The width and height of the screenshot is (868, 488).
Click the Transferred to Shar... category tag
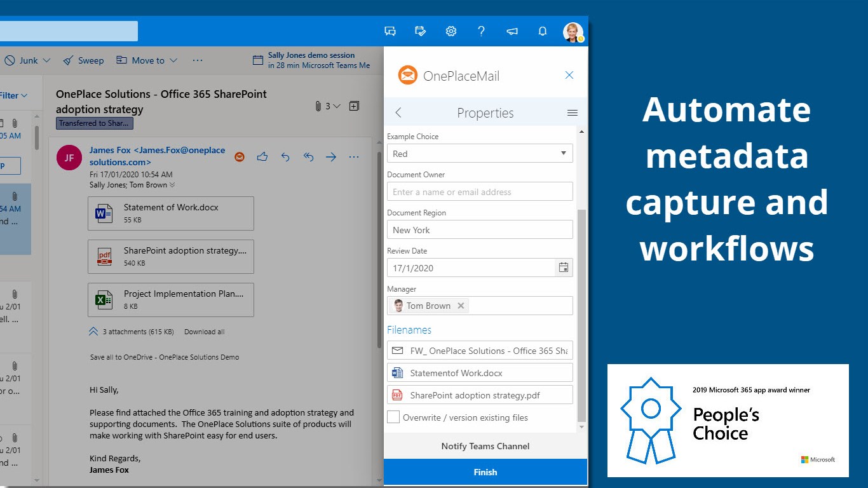(x=95, y=123)
